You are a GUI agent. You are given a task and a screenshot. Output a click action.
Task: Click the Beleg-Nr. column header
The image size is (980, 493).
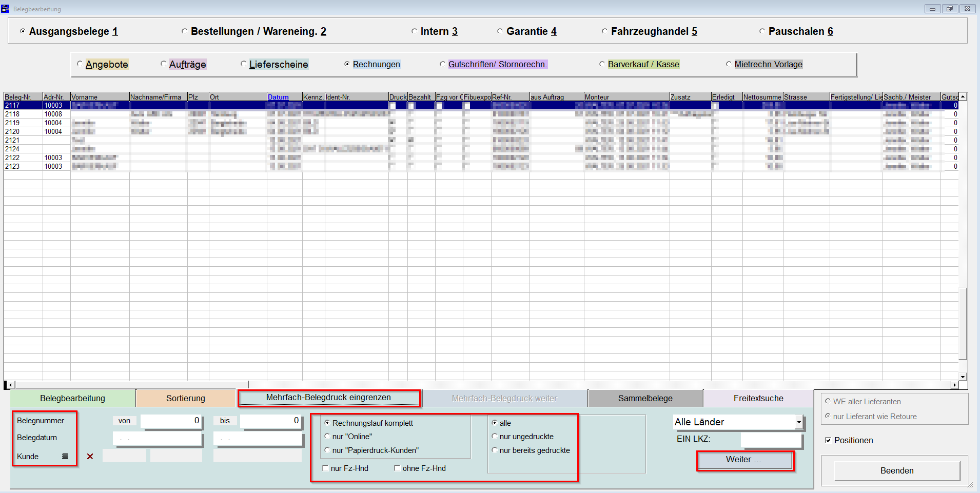click(23, 97)
